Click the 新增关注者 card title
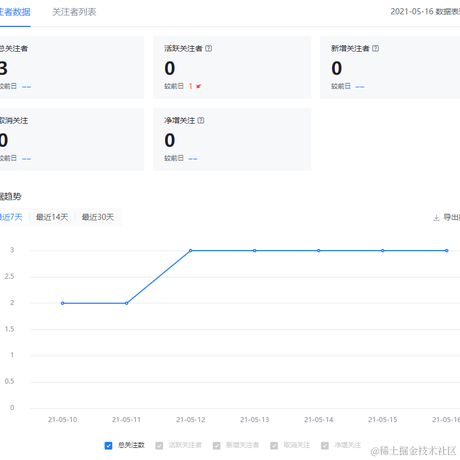 350,49
